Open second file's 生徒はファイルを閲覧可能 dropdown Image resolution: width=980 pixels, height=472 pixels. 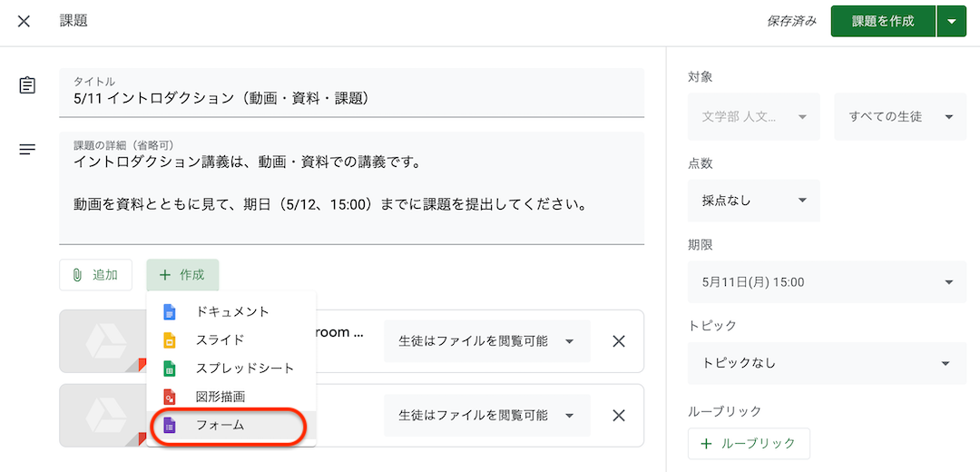click(x=487, y=415)
